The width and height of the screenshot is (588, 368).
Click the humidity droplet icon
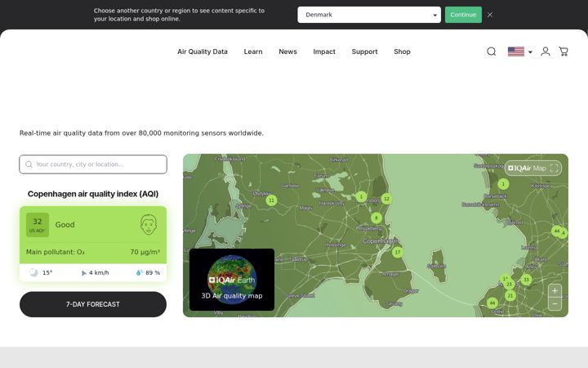(139, 272)
